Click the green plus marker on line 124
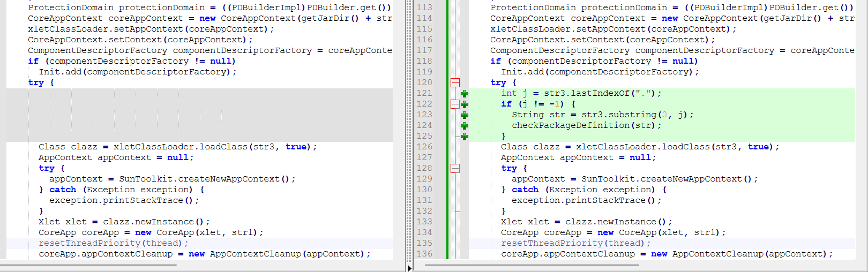This screenshot has height=272, width=868. 465,126
